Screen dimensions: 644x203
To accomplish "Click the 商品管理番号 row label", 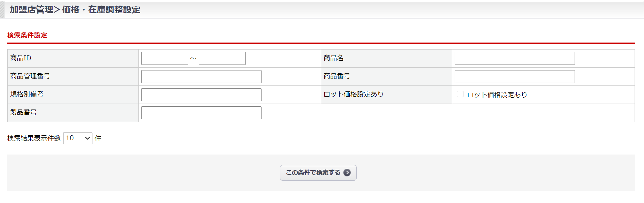I will coord(30,76).
